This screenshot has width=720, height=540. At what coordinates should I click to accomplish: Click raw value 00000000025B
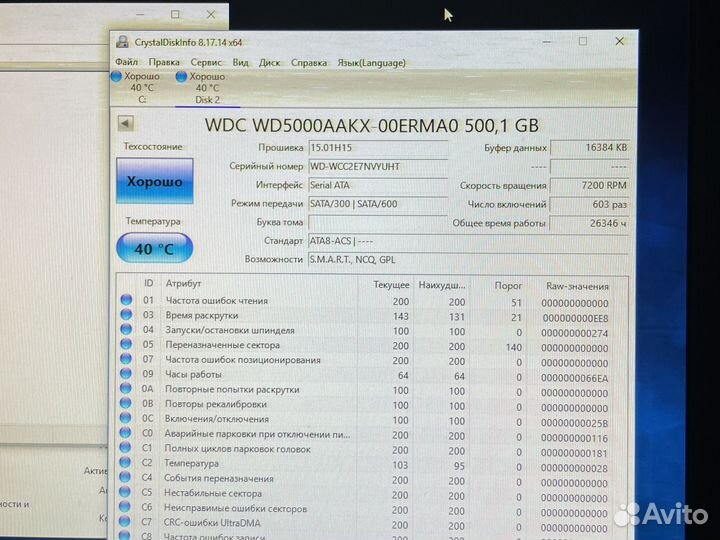click(x=574, y=423)
